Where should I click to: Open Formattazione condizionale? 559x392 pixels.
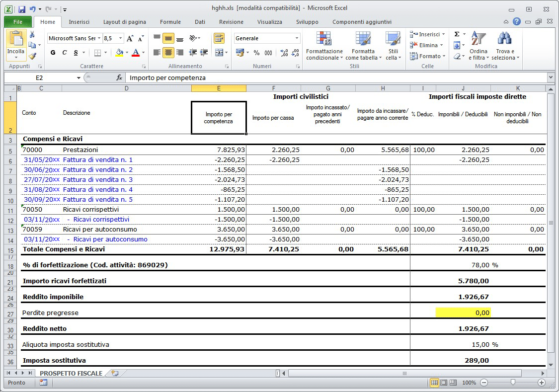click(x=324, y=46)
